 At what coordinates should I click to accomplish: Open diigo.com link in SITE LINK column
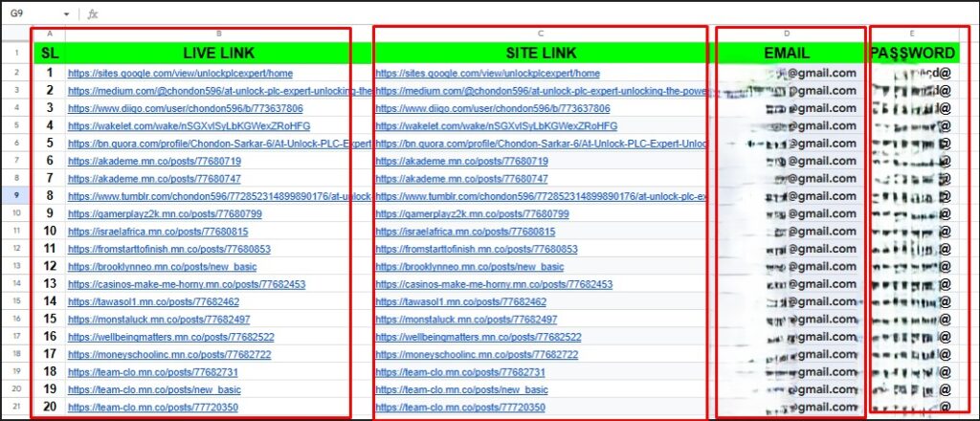point(493,108)
